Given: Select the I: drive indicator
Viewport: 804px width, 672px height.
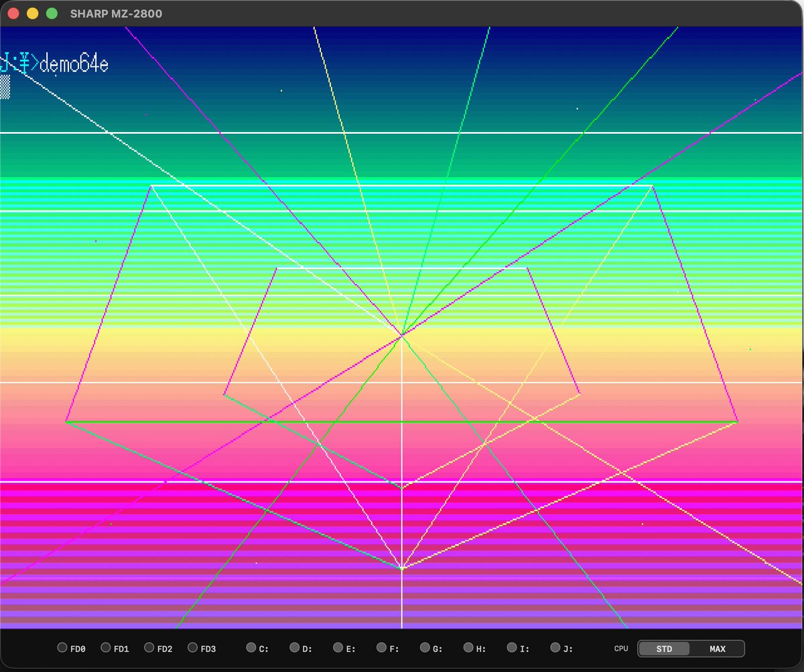Looking at the screenshot, I should pyautogui.click(x=513, y=648).
